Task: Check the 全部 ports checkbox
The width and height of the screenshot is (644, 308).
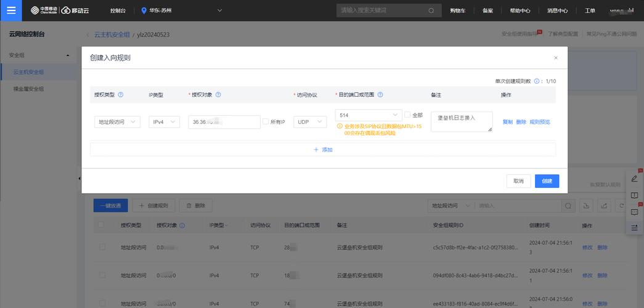Action: point(407,115)
